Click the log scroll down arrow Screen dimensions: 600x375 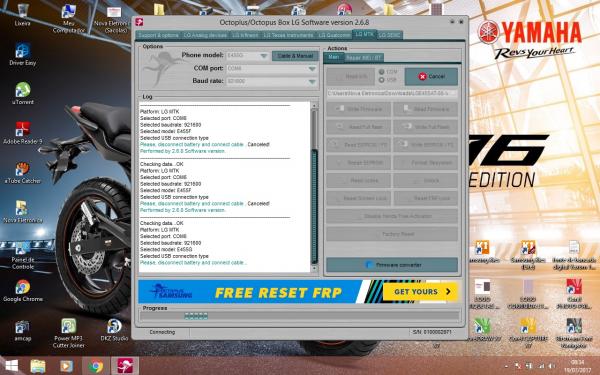[x=314, y=269]
